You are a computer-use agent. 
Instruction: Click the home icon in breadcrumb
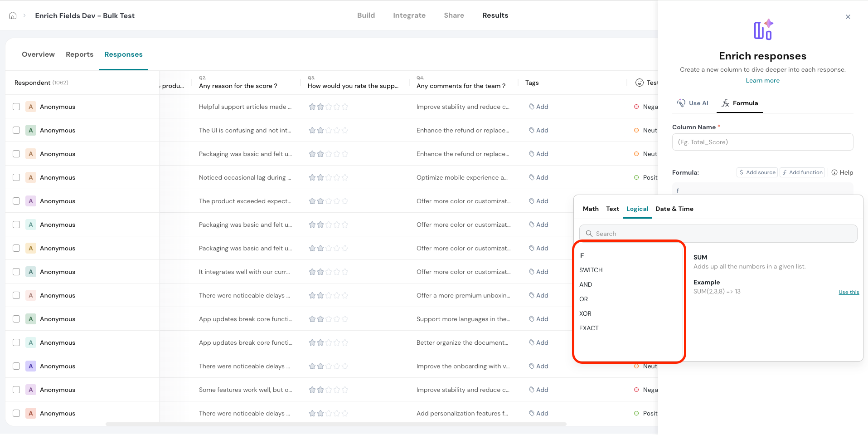coord(13,15)
